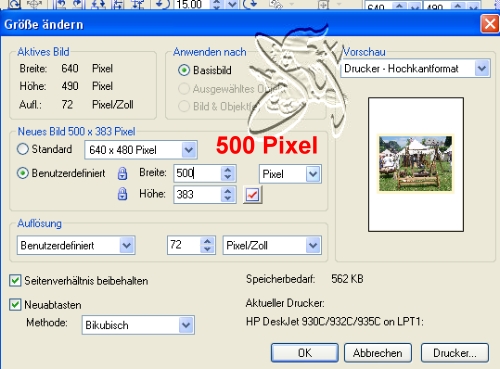Decrease resolution 72 with down arrow

(207, 249)
